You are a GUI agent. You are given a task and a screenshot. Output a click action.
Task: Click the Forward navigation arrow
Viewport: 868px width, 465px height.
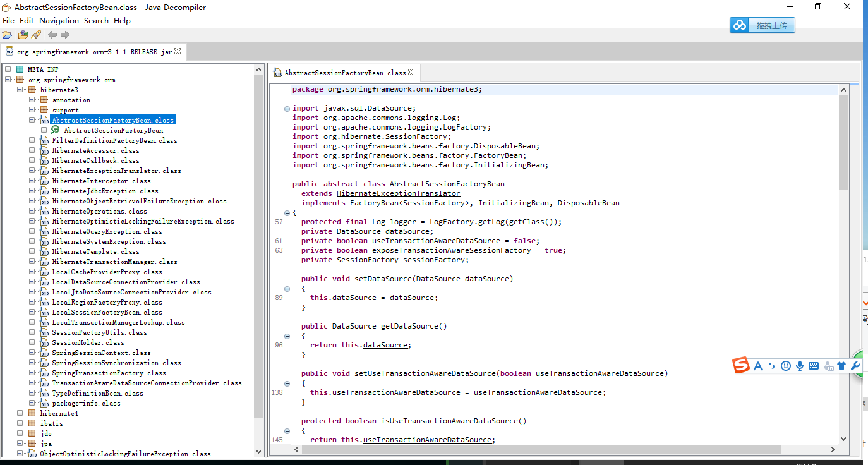pyautogui.click(x=65, y=35)
